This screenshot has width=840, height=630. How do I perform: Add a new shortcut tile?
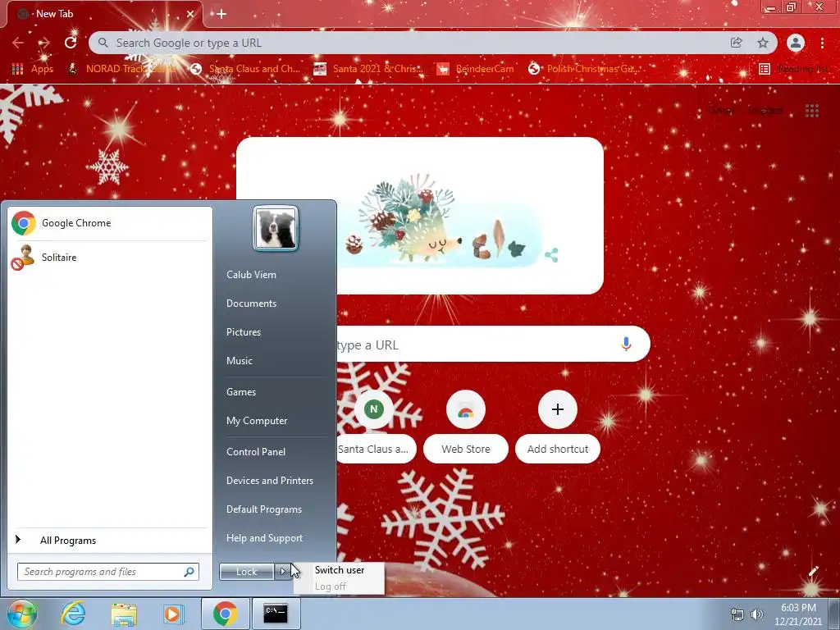558,427
